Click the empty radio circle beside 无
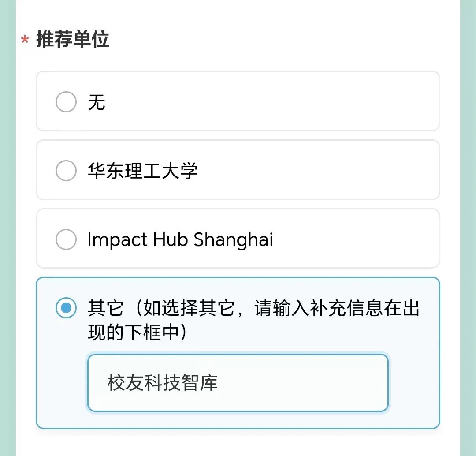The image size is (476, 456). point(66,101)
